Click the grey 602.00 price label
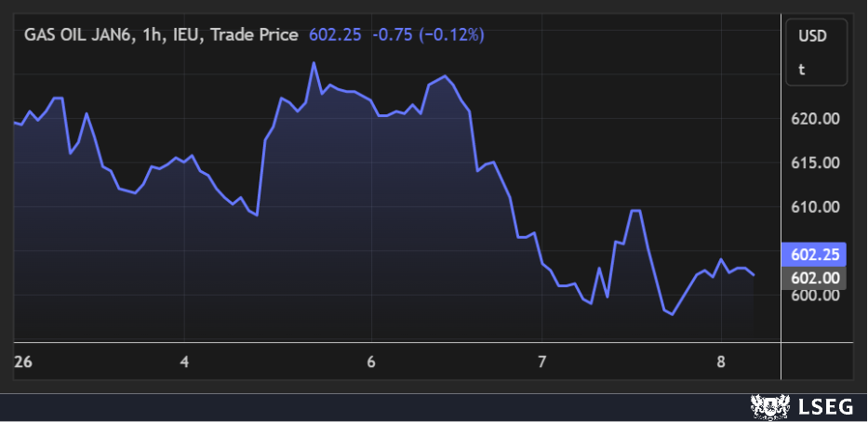Image resolution: width=868 pixels, height=422 pixels. 815,277
